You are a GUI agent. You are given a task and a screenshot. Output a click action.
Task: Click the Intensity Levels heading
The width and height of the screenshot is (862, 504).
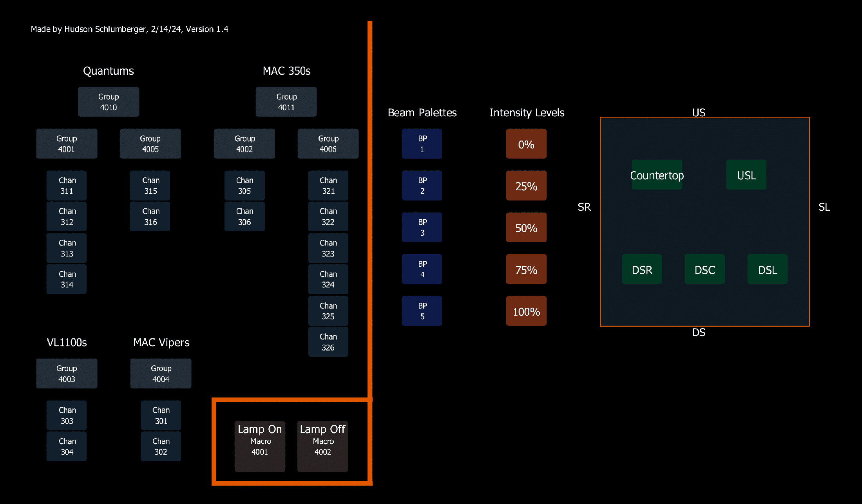click(x=527, y=113)
